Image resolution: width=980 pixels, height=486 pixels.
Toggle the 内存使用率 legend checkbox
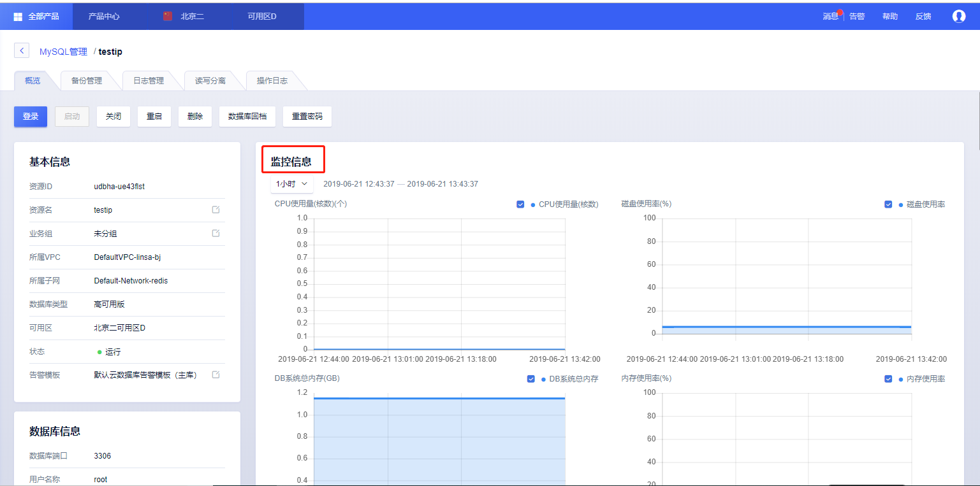pos(888,378)
